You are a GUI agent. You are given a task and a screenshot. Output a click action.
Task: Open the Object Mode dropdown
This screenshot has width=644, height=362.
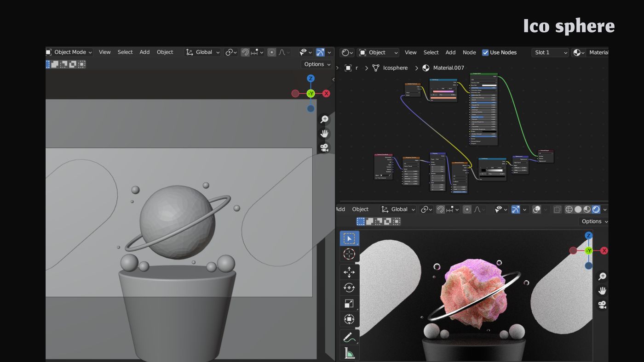click(69, 52)
